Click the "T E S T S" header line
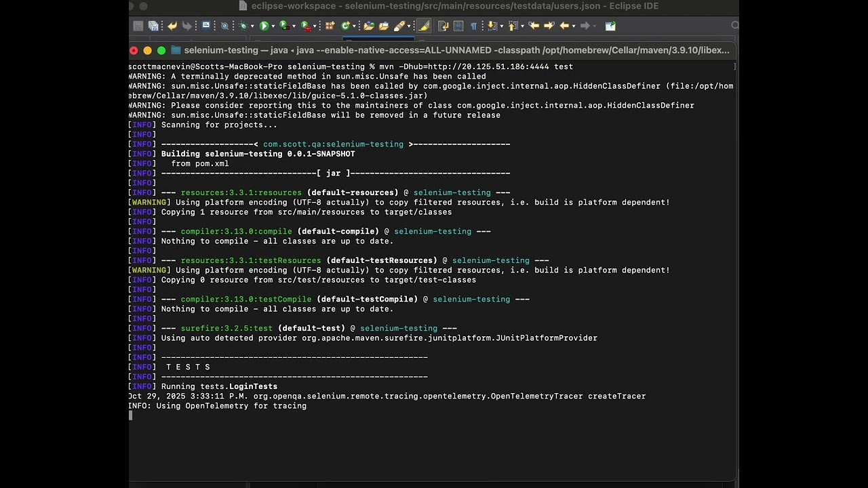The width and height of the screenshot is (868, 488). tap(188, 367)
